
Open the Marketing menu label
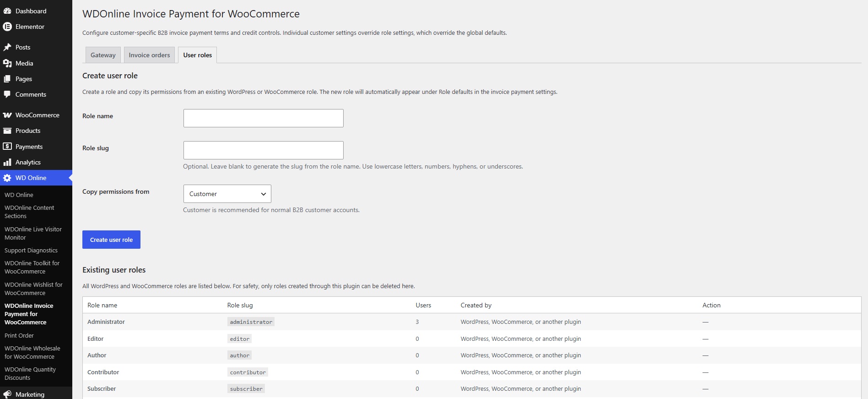(x=30, y=394)
